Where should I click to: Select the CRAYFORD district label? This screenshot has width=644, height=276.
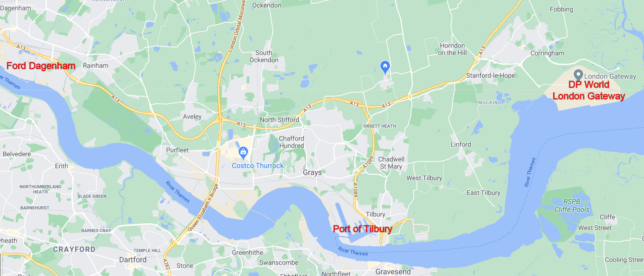[74, 249]
